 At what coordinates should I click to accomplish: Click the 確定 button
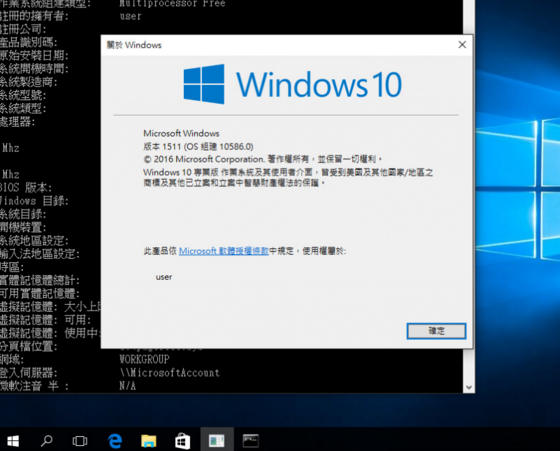[436, 331]
